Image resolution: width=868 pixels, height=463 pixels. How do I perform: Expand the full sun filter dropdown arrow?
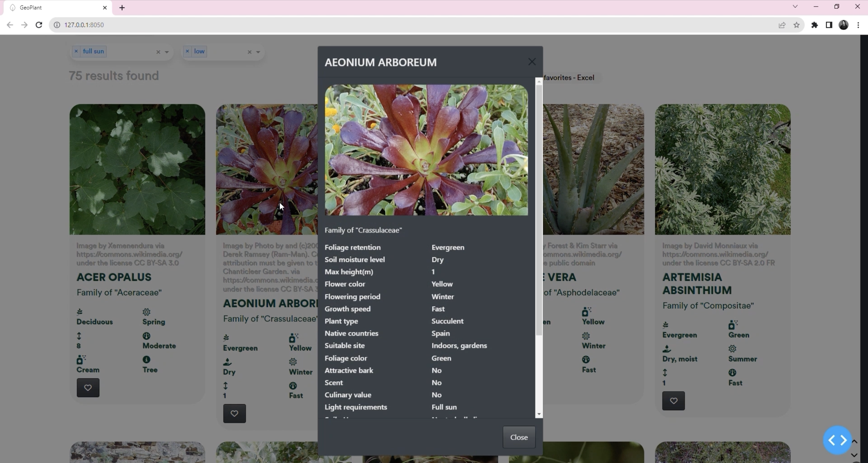point(167,52)
